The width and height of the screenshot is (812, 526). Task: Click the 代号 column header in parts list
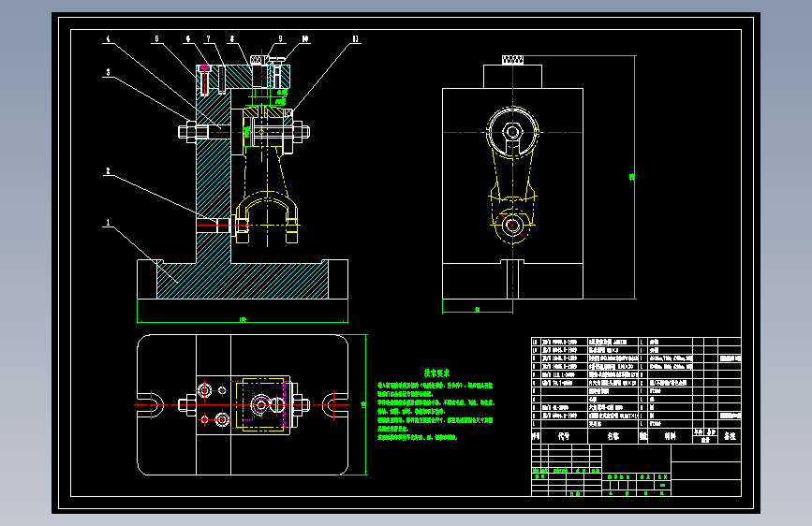coord(564,436)
